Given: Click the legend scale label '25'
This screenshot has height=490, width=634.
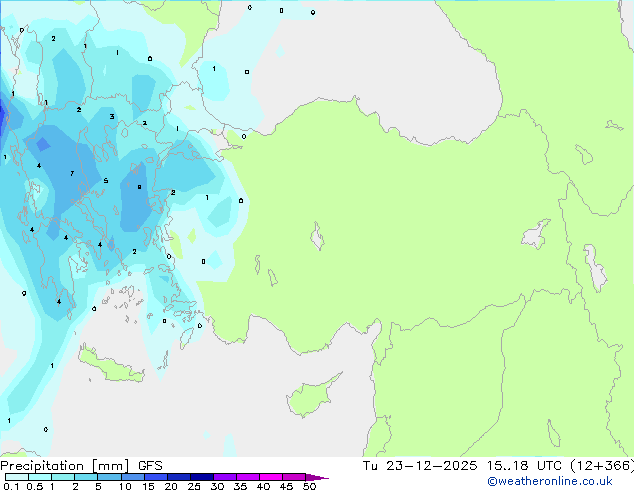Looking at the screenshot, I should point(194,486).
